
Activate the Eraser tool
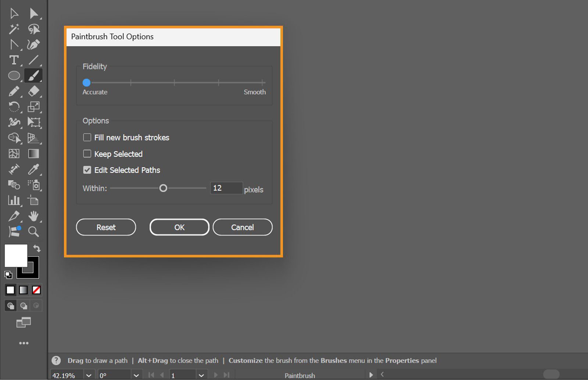pyautogui.click(x=35, y=91)
